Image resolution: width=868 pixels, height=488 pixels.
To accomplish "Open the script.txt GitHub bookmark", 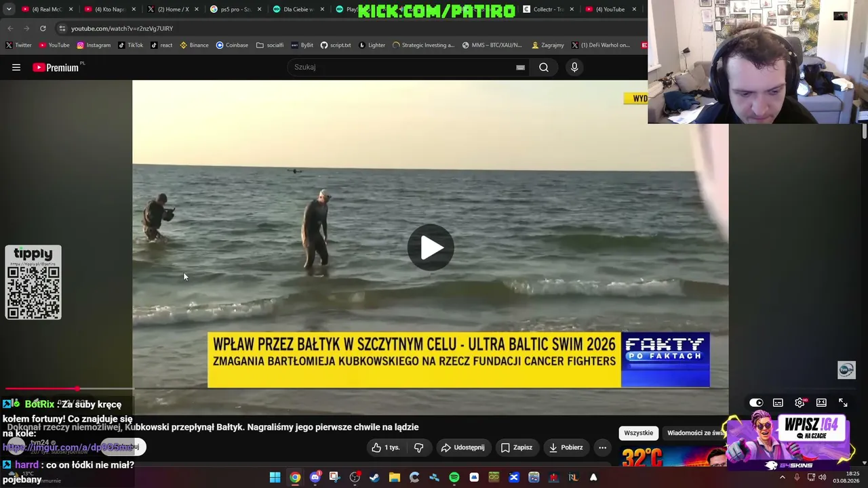I will (x=336, y=45).
